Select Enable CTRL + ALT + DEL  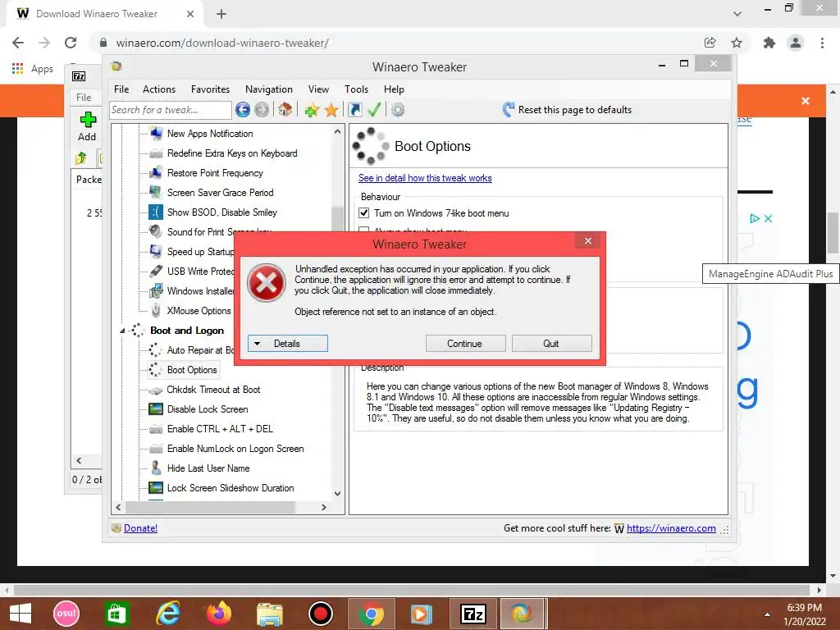click(x=220, y=428)
